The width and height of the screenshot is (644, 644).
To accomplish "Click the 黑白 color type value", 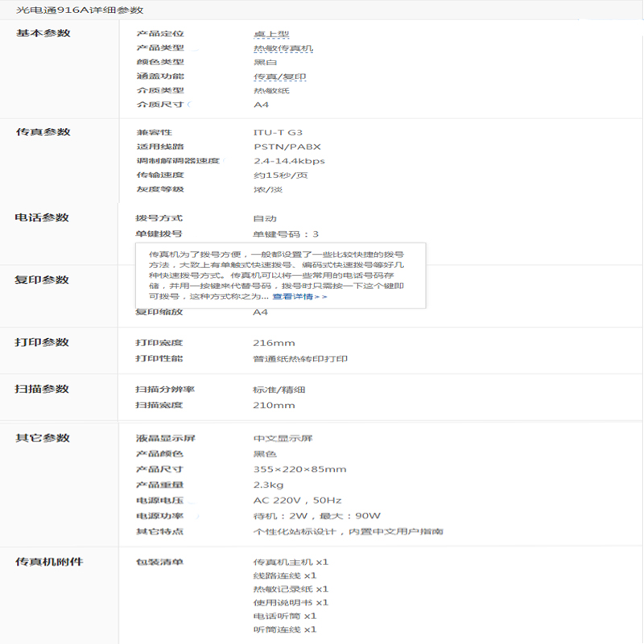I will [266, 63].
